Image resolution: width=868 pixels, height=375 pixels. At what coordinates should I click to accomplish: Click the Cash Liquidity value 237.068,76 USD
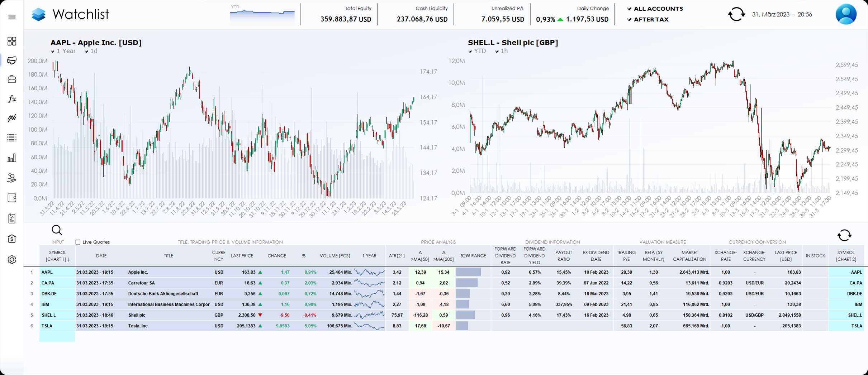pyautogui.click(x=422, y=19)
